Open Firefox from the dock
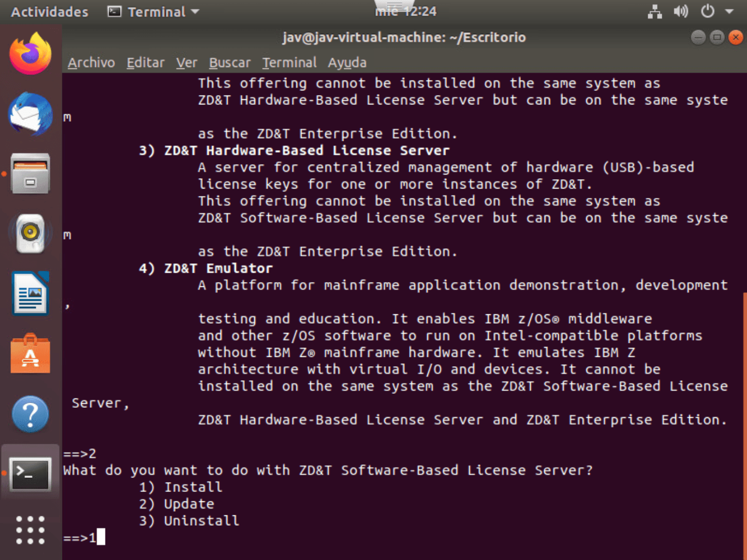747x560 pixels. 30,54
